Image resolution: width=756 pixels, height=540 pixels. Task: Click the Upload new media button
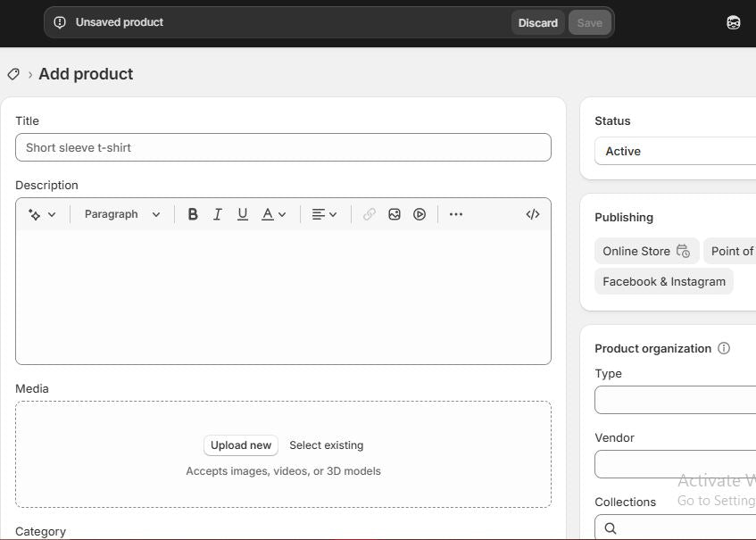pos(241,445)
